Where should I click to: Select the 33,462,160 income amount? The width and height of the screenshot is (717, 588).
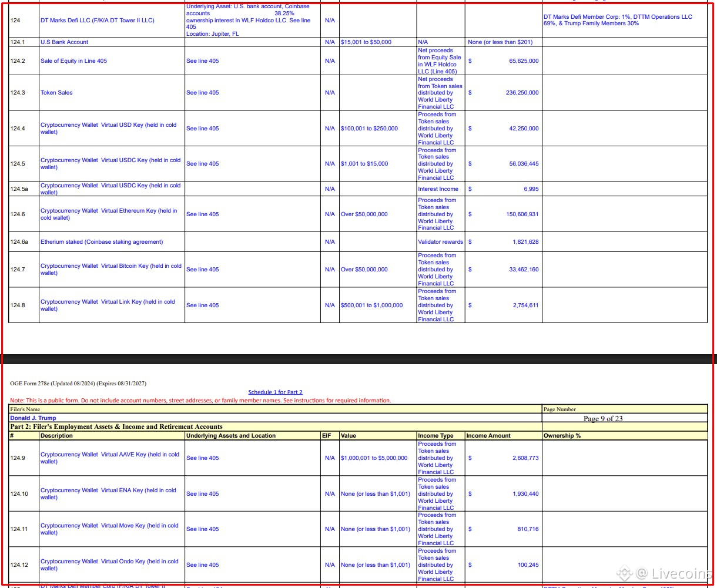[x=524, y=270]
